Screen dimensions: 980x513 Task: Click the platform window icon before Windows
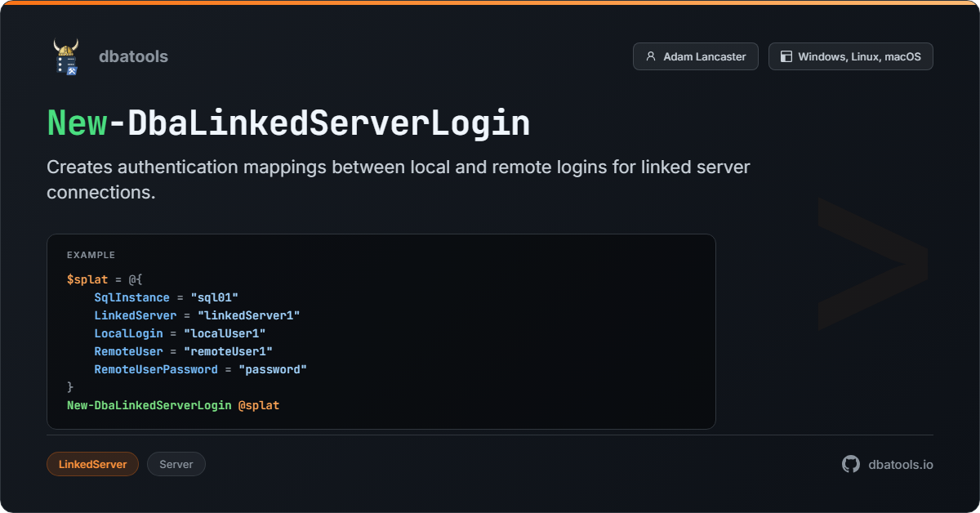click(786, 56)
